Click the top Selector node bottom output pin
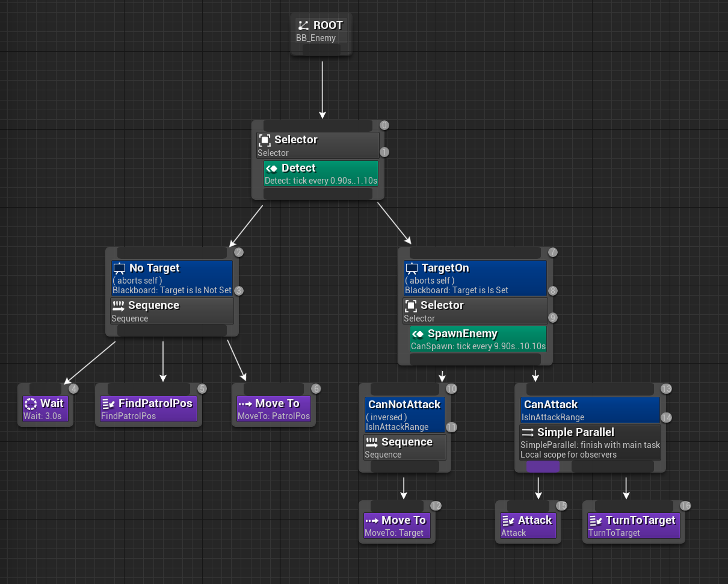 point(318,194)
